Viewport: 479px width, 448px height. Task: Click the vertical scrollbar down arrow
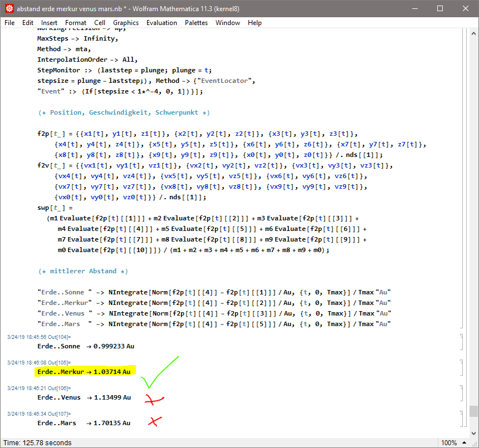473,433
